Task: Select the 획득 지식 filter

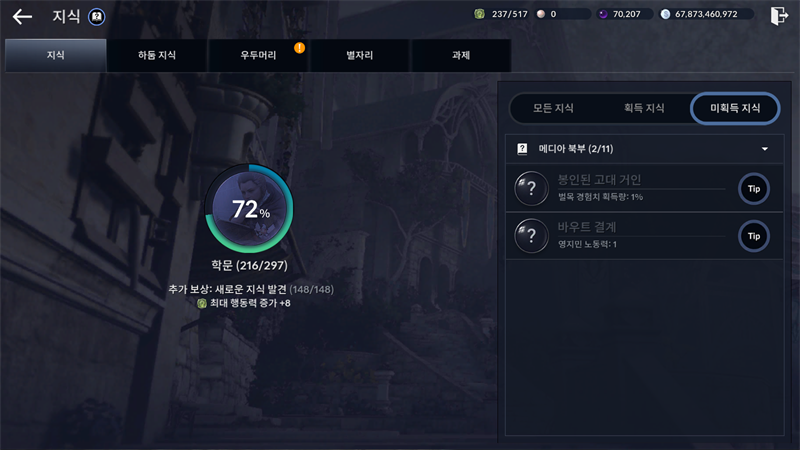Action: (644, 108)
